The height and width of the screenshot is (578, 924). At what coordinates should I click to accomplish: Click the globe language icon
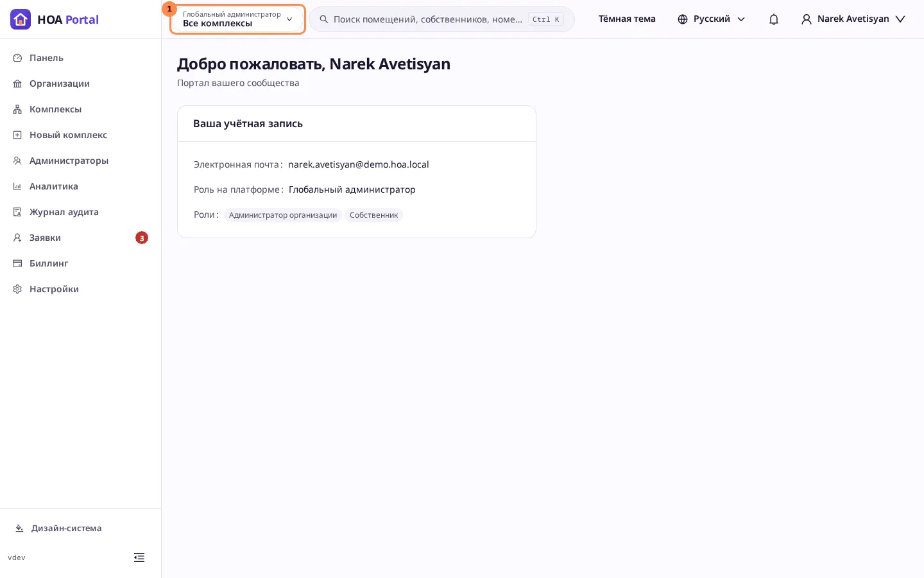pyautogui.click(x=683, y=19)
